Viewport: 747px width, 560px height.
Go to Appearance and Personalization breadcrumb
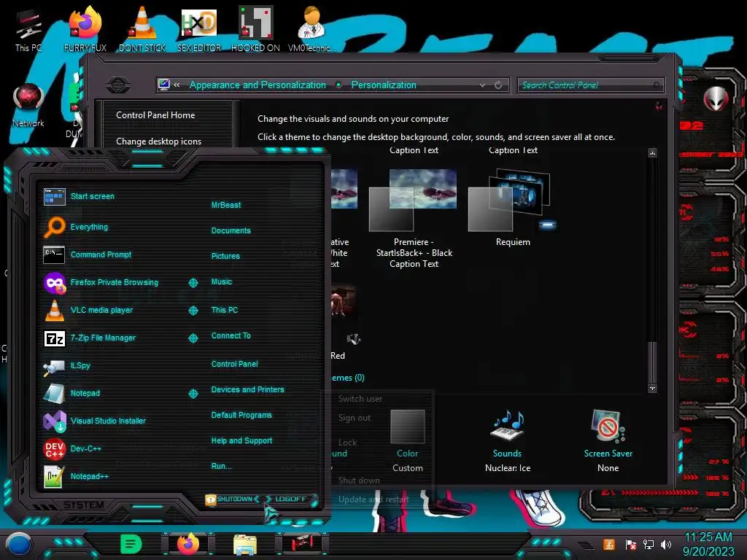pyautogui.click(x=258, y=85)
